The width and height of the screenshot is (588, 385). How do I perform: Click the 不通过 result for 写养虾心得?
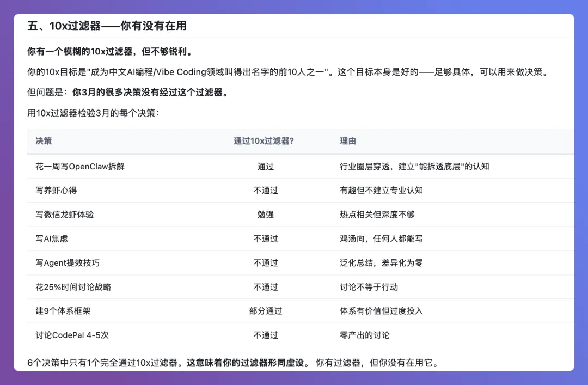tap(265, 190)
